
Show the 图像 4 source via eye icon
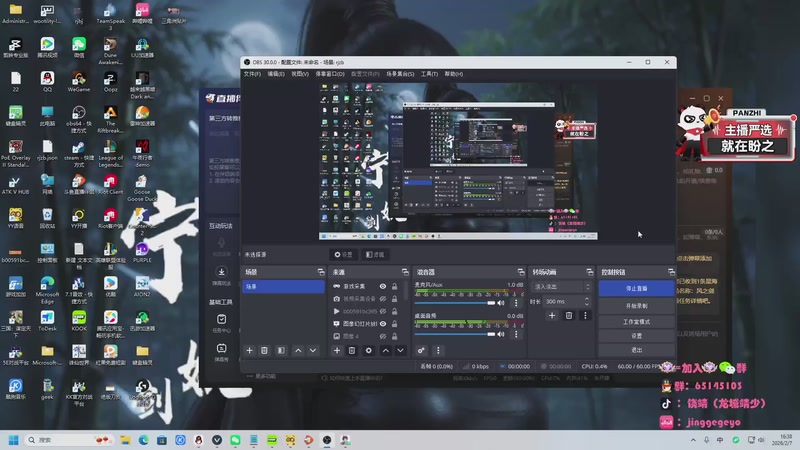(x=383, y=336)
